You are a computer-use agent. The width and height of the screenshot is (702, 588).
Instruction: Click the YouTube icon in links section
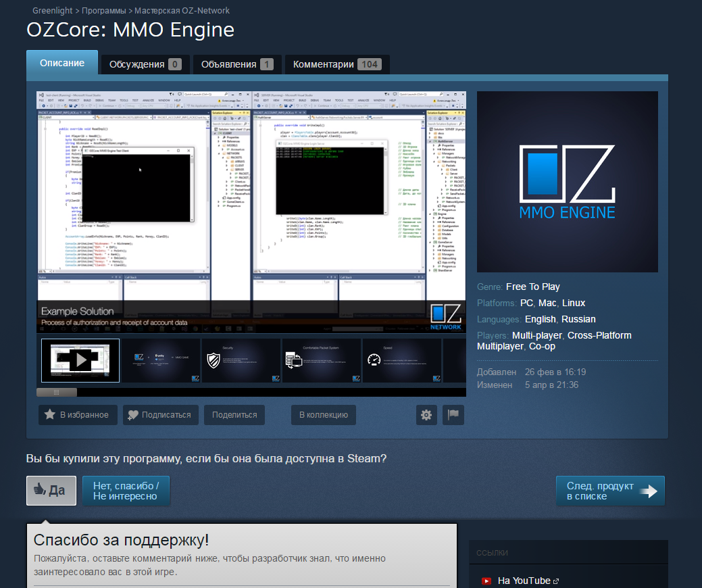coord(486,581)
